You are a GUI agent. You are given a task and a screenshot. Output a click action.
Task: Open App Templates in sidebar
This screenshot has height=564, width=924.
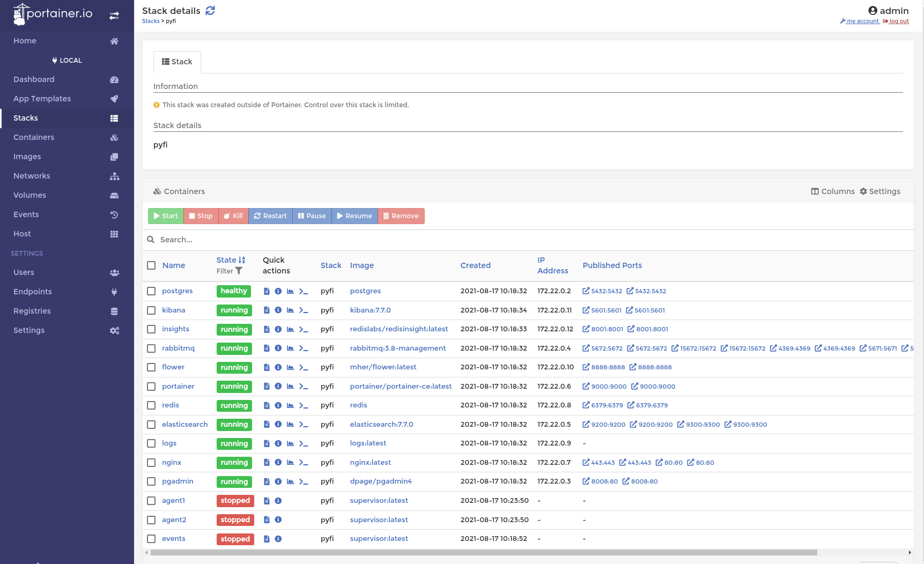pyautogui.click(x=67, y=99)
